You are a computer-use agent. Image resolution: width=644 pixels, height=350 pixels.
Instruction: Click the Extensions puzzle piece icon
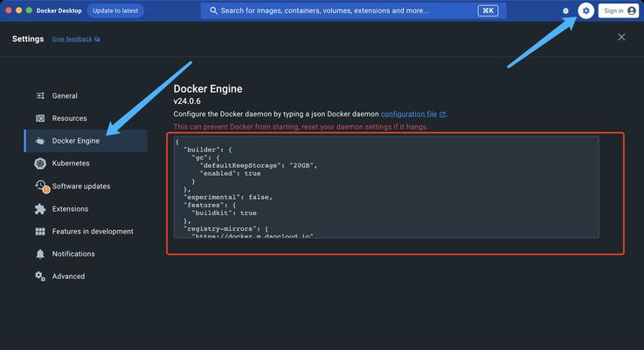tap(40, 209)
